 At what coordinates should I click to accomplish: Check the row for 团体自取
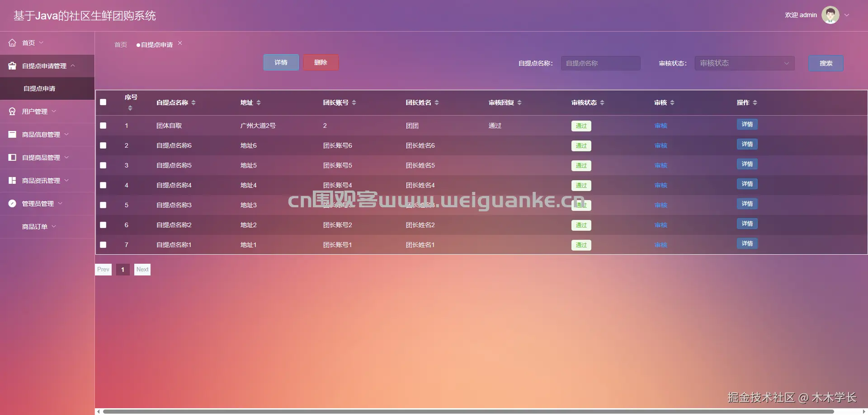(x=103, y=126)
